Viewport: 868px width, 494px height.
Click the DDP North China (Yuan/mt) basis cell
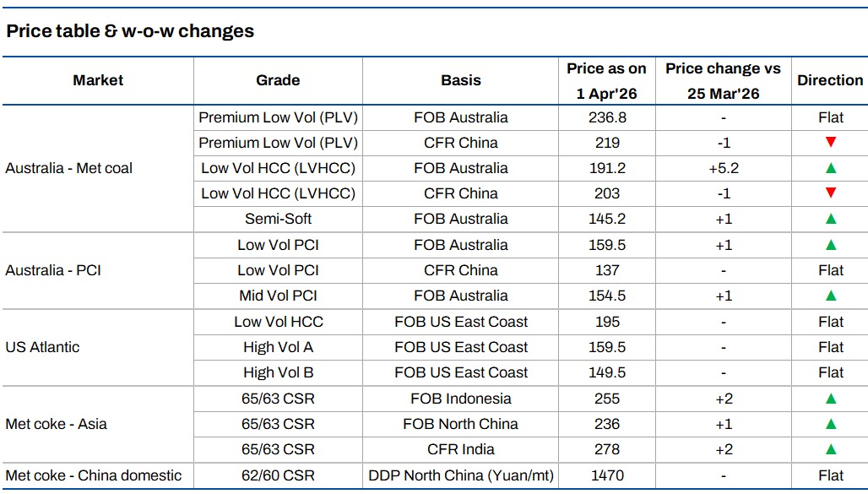coord(461,475)
